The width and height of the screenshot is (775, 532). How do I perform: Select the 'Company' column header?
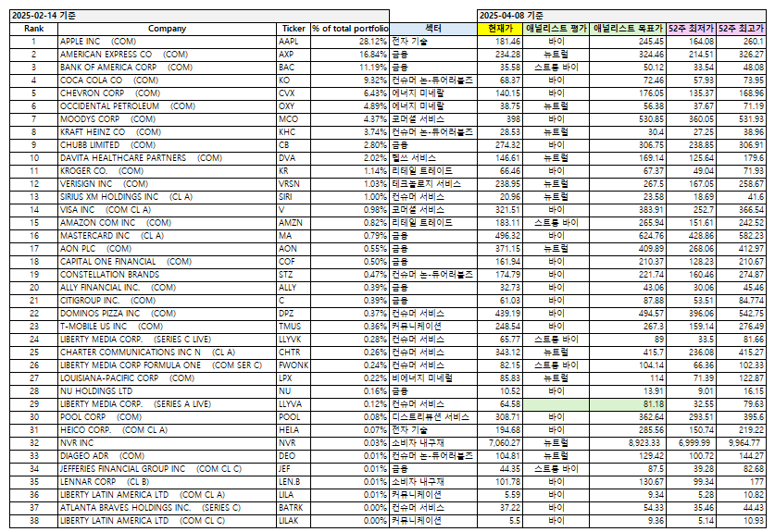167,29
